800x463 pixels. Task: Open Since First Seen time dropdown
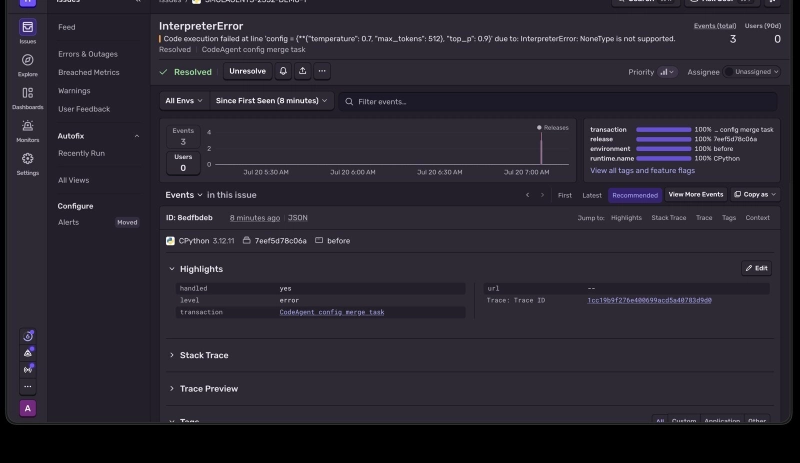pos(271,101)
